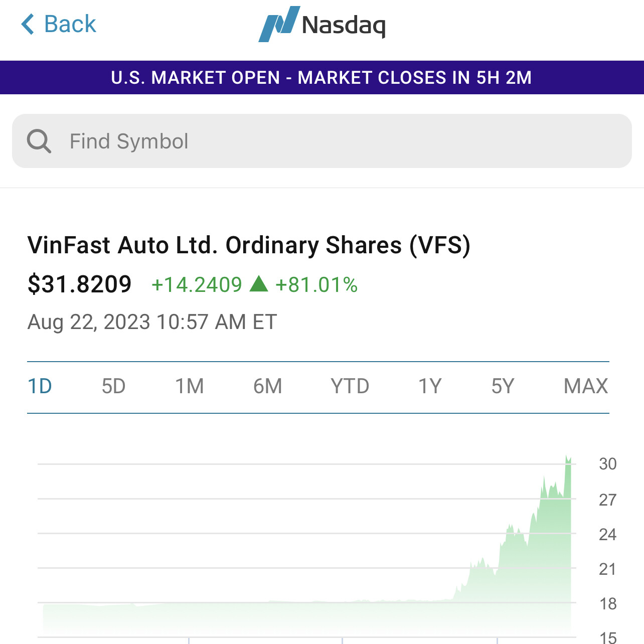Viewport: 644px width, 644px height.
Task: Click the Nasdaq logo in header
Action: pyautogui.click(x=322, y=24)
